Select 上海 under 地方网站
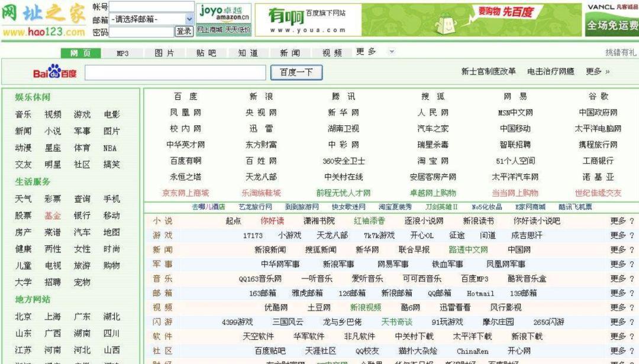The width and height of the screenshot is (639, 364). click(53, 316)
